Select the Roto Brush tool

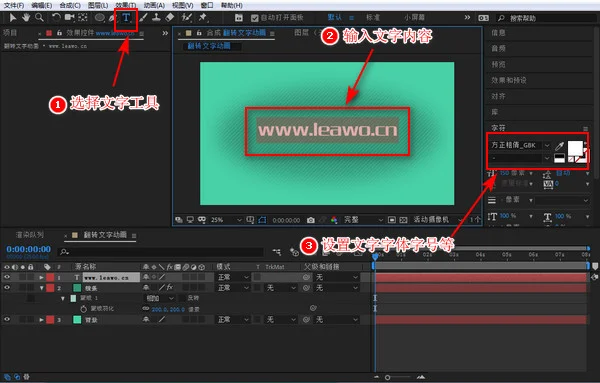tap(186, 17)
